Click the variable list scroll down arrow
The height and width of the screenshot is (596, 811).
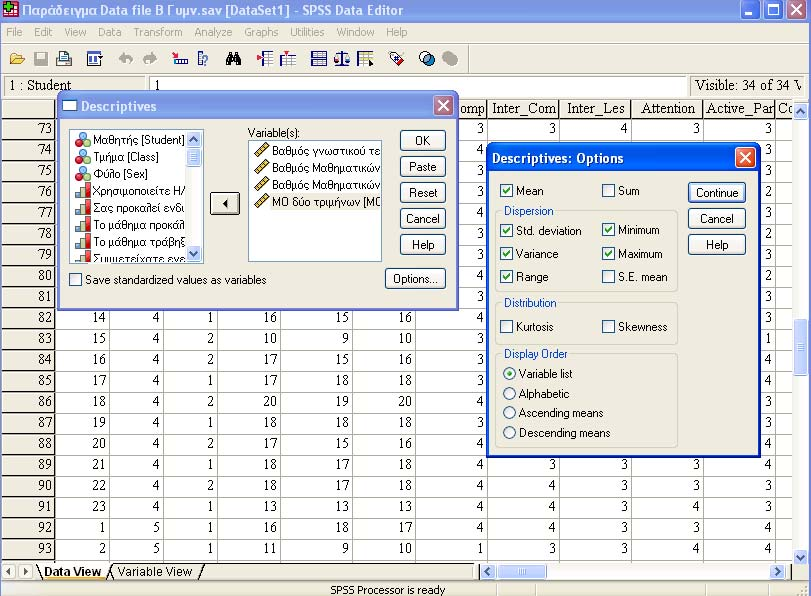[x=193, y=254]
